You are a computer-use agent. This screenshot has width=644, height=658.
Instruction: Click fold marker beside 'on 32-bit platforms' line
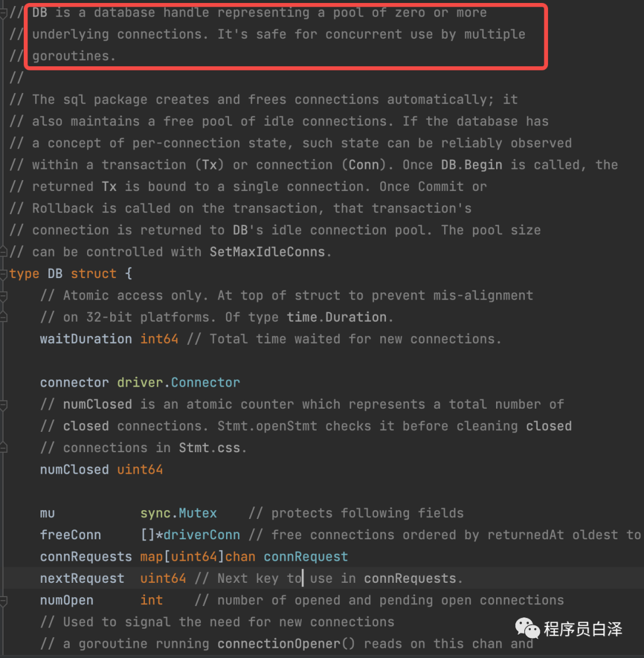tap(3, 317)
